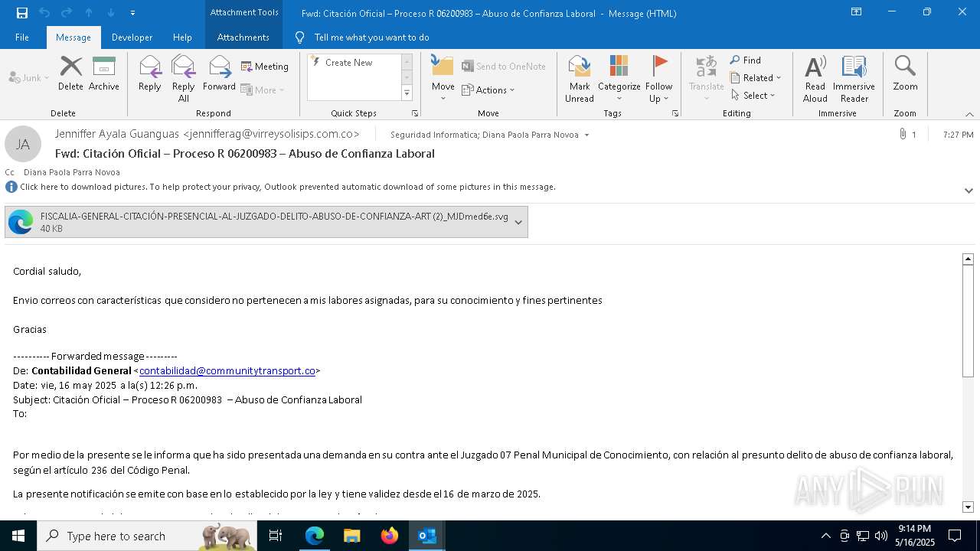Viewport: 980px width, 551px height.
Task: Click the Save icon in title bar
Action: [x=21, y=12]
